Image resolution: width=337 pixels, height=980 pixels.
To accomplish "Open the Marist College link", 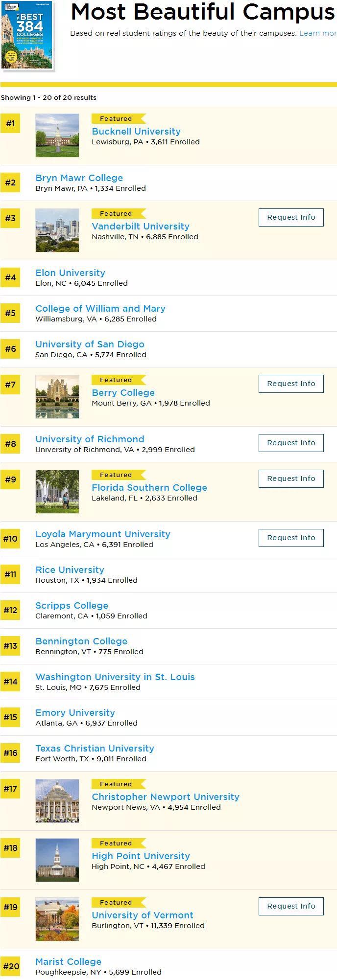I will [68, 962].
